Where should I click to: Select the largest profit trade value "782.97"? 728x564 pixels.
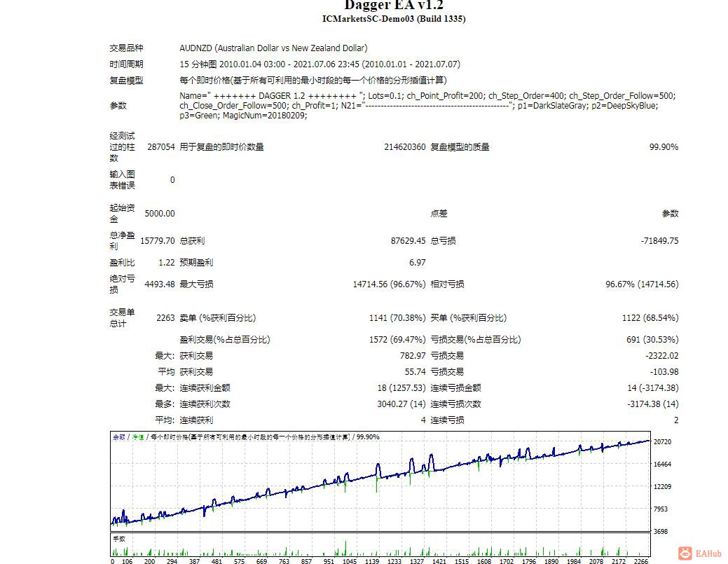tap(413, 356)
